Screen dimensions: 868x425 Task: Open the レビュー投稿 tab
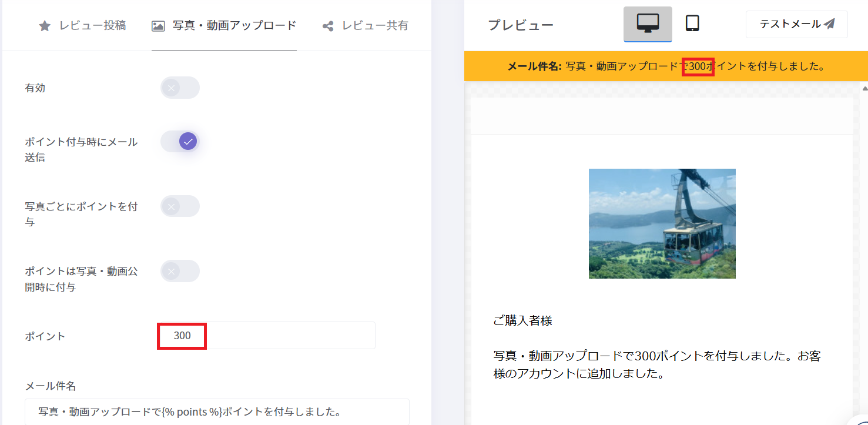click(x=82, y=26)
